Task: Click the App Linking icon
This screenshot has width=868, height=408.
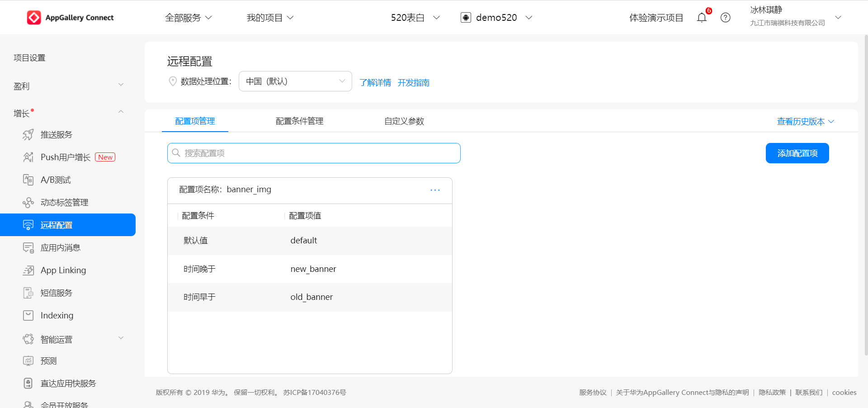Action: 28,270
